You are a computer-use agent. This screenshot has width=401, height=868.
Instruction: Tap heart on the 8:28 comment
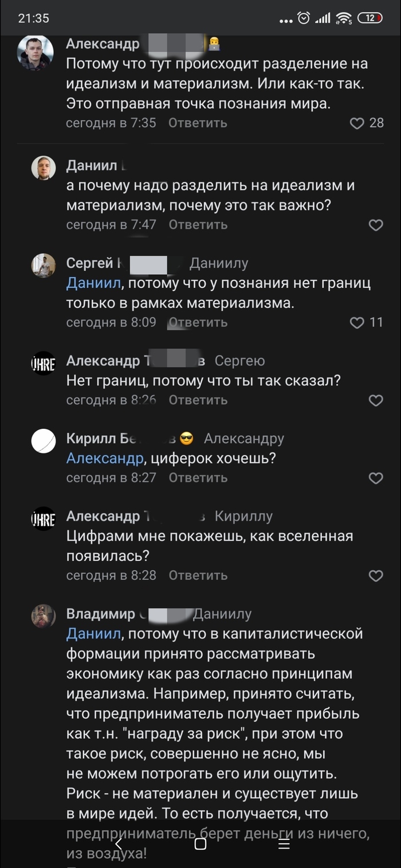pos(376,575)
